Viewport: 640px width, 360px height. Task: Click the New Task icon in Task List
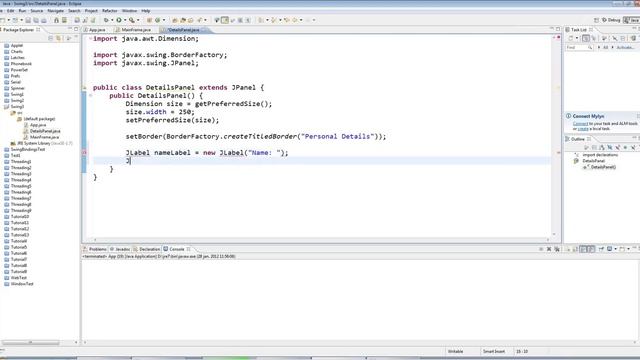[x=571, y=38]
